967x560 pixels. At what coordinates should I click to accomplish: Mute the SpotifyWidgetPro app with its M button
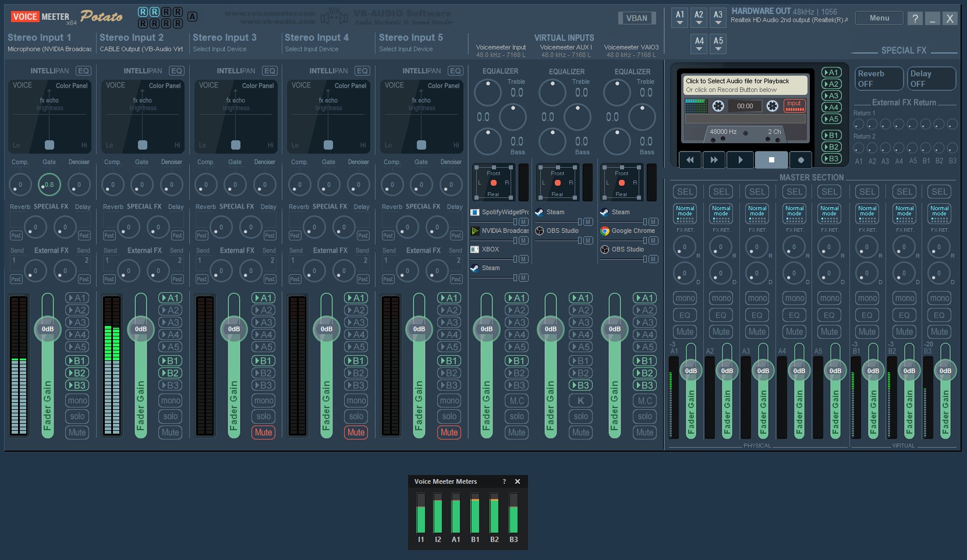point(524,222)
